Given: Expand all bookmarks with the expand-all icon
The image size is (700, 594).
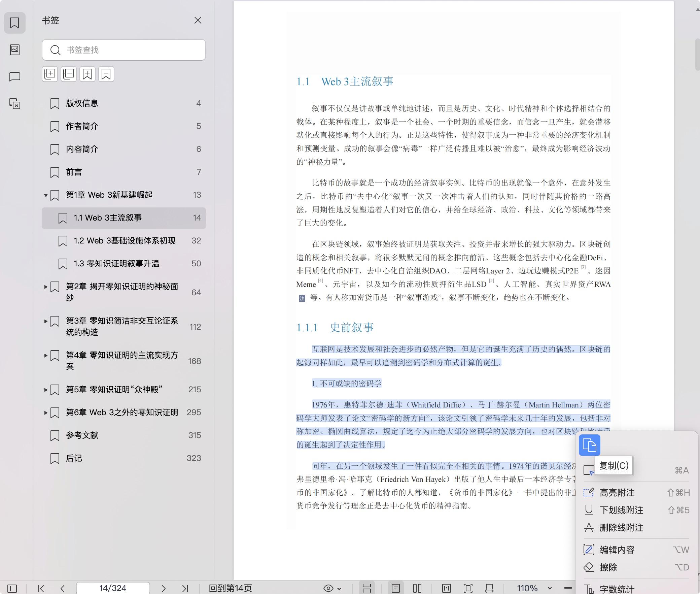Looking at the screenshot, I should [x=50, y=74].
